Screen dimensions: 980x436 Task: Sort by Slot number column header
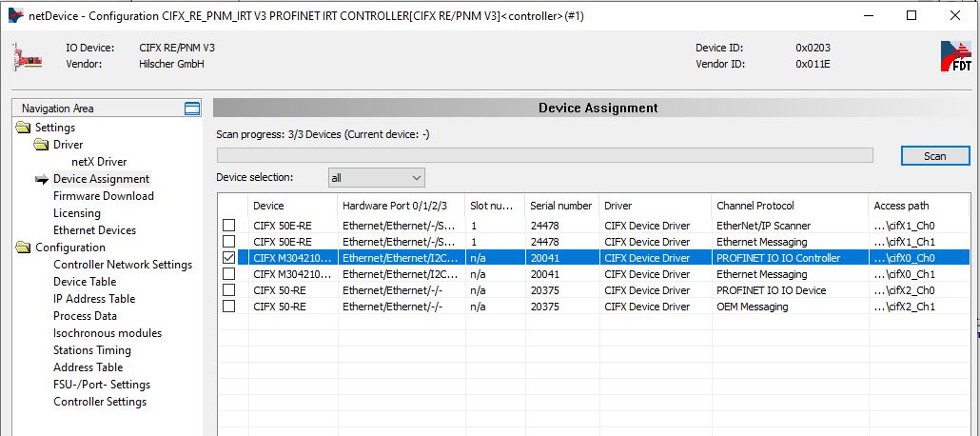click(495, 206)
